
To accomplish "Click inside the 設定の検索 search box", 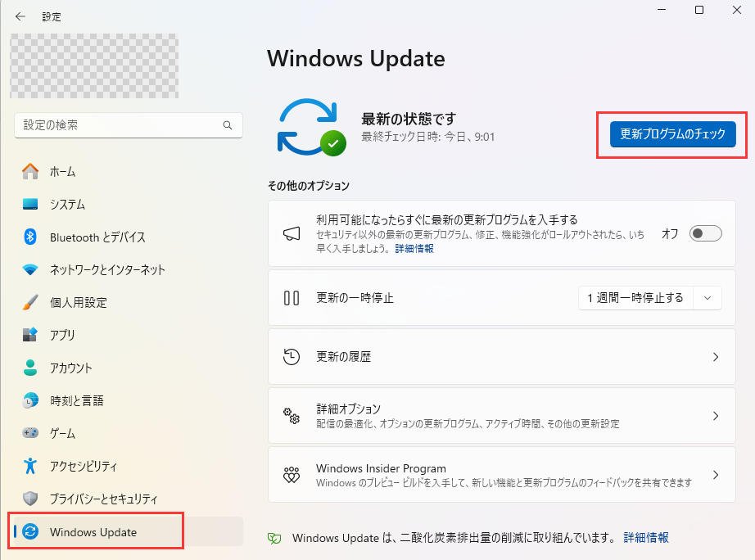I will [x=123, y=125].
